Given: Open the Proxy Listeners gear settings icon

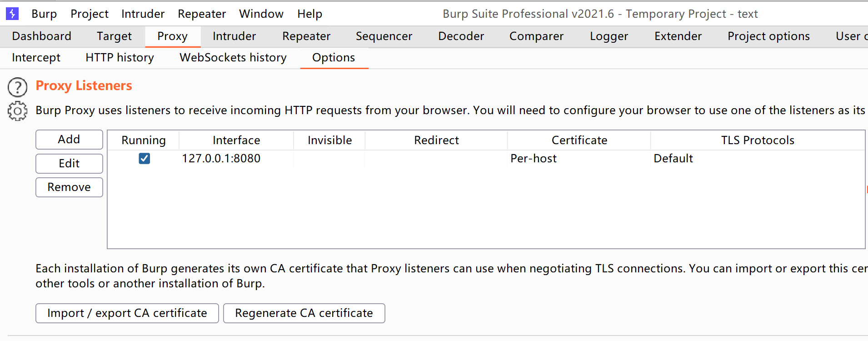Looking at the screenshot, I should coord(18,111).
